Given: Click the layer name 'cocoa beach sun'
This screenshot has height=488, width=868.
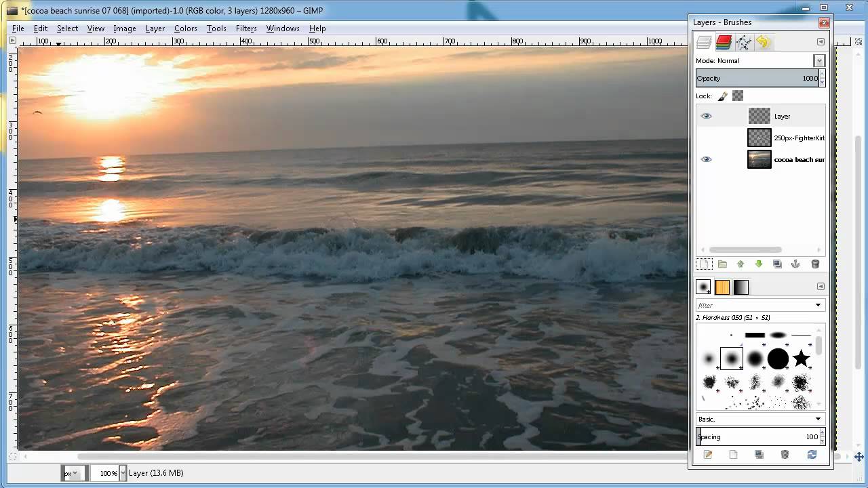Looking at the screenshot, I should point(800,160).
